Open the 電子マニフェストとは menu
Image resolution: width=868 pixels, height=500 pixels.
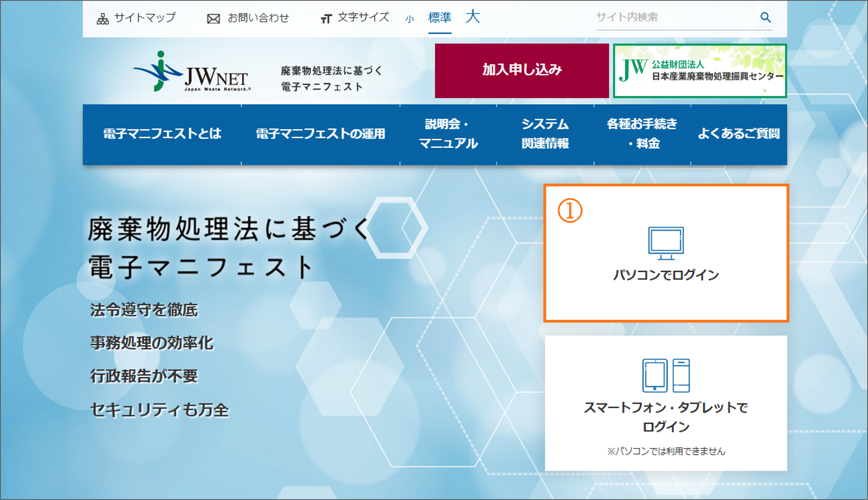pyautogui.click(x=162, y=134)
